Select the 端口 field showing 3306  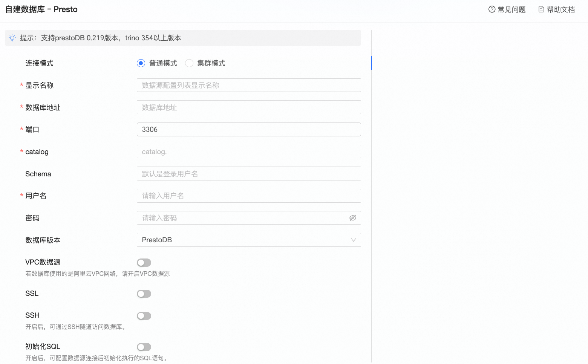249,129
